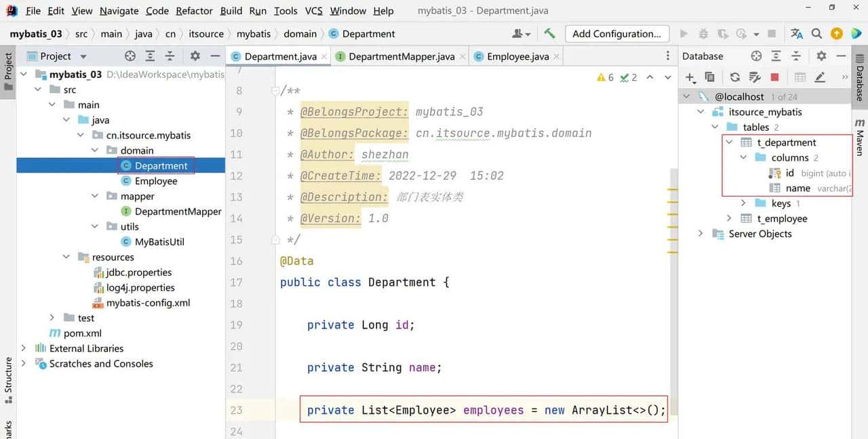Collapse all nodes in the Database panel
The height and width of the screenshot is (439, 868).
coord(795,57)
